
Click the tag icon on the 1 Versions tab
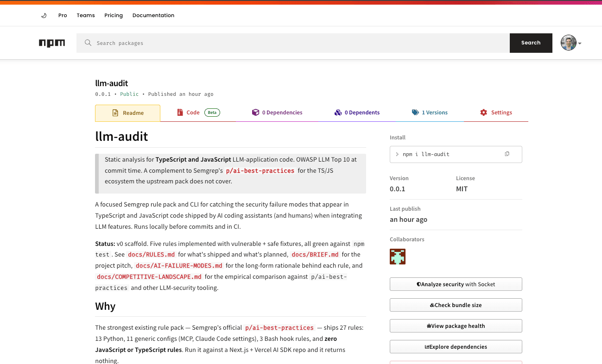416,112
